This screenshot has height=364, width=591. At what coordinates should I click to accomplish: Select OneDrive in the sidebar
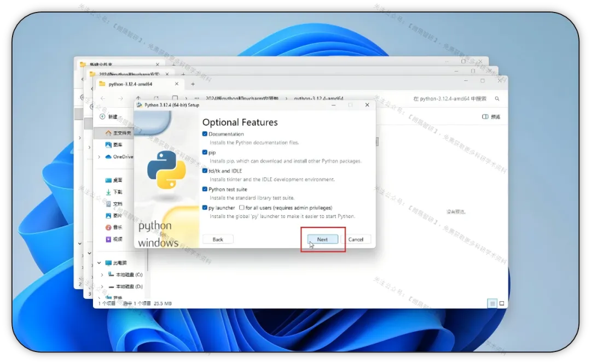tap(119, 157)
